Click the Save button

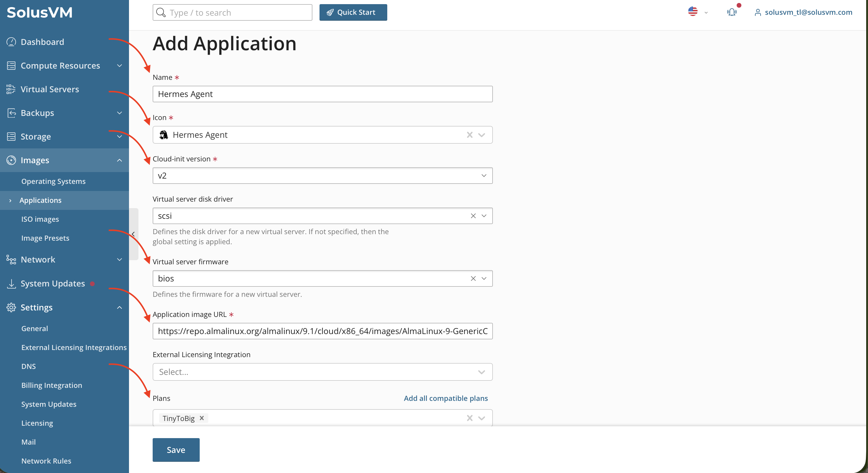click(176, 450)
